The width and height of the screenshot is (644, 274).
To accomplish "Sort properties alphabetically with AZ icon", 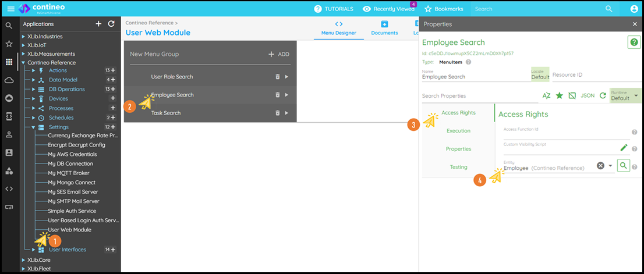I will [546, 95].
